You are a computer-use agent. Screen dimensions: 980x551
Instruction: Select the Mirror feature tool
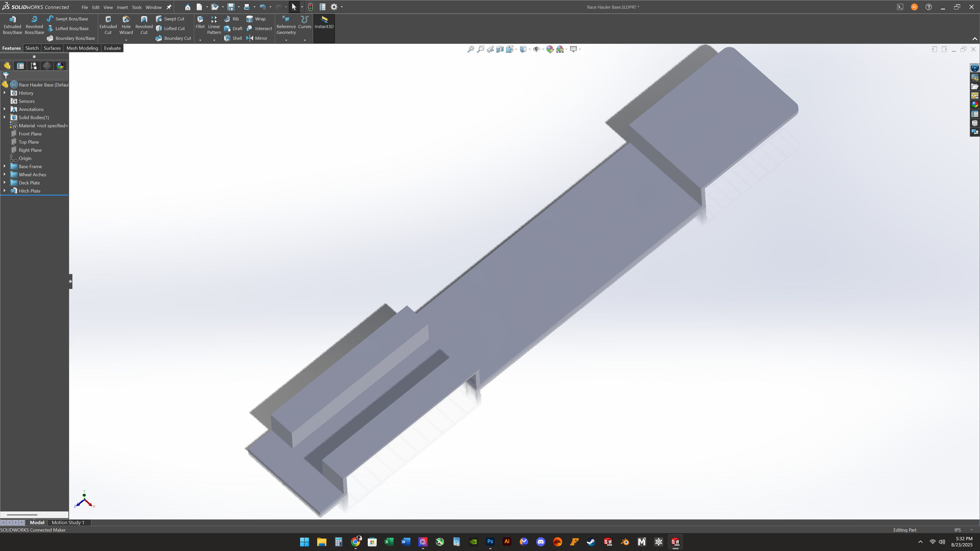(x=257, y=38)
